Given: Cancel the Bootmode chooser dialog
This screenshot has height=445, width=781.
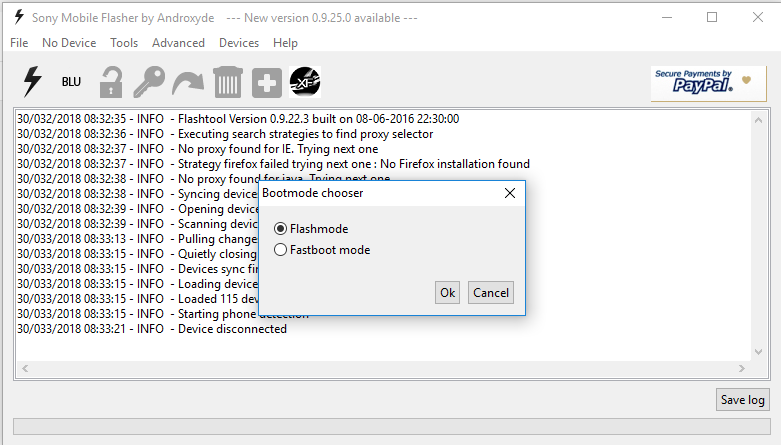Looking at the screenshot, I should coord(491,293).
